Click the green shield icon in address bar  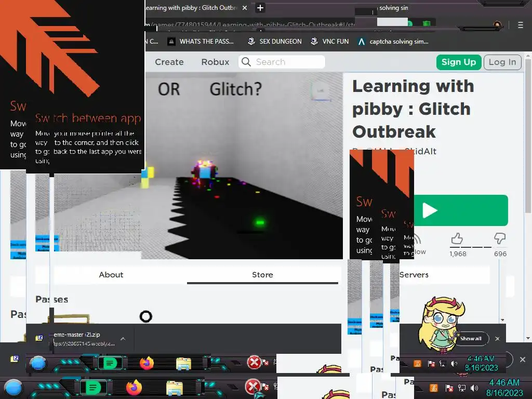[427, 23]
